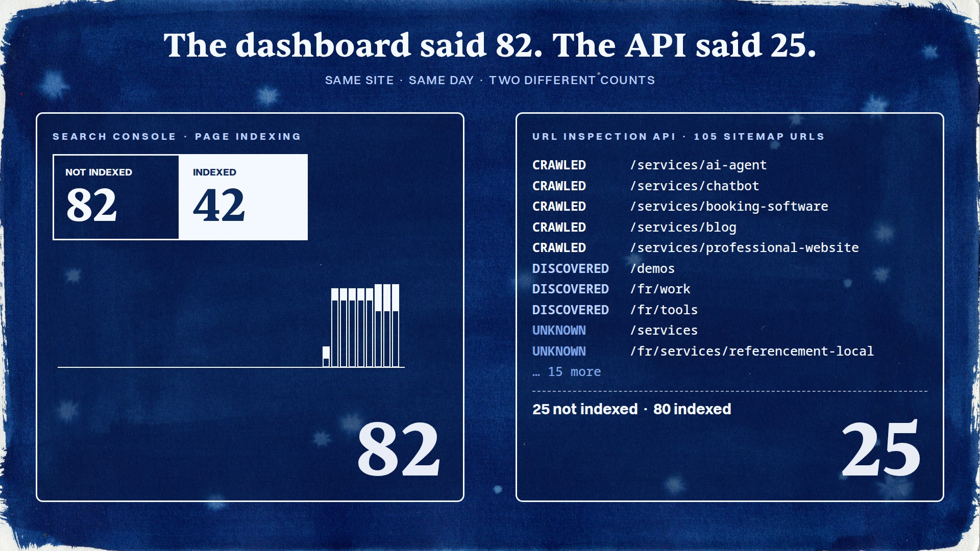Click the /fr/tools URL
980x551 pixels.
pos(664,310)
